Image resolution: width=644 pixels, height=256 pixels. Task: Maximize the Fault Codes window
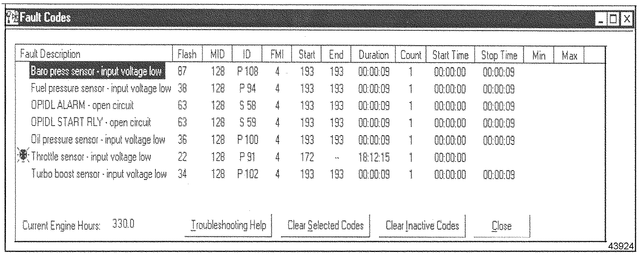[613, 19]
